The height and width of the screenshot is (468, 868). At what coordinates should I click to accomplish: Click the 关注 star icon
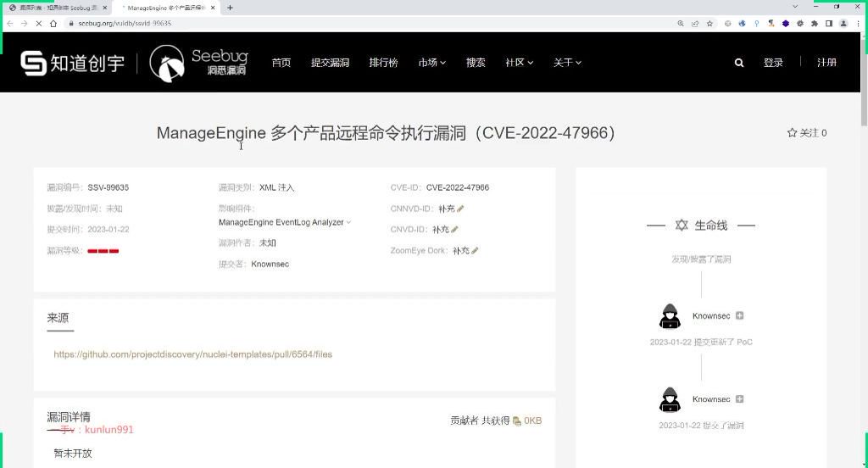pos(793,133)
